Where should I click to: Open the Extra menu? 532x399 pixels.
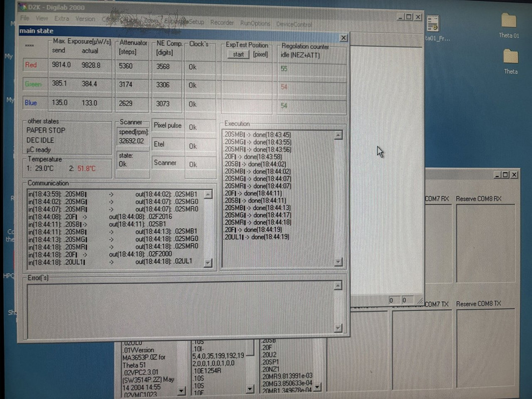coord(62,18)
